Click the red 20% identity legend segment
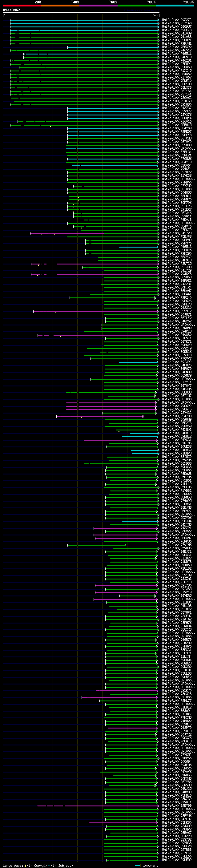The width and height of the screenshot is (197, 868). [22, 6]
